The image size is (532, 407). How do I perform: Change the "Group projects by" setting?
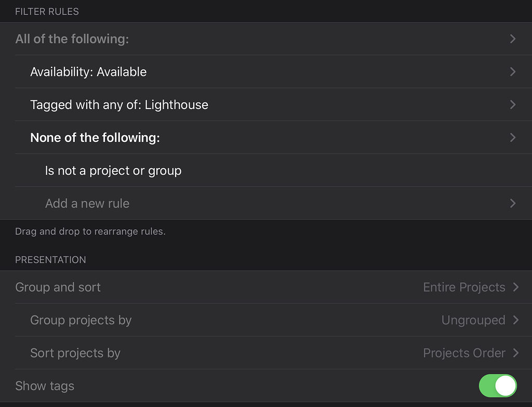(81, 320)
